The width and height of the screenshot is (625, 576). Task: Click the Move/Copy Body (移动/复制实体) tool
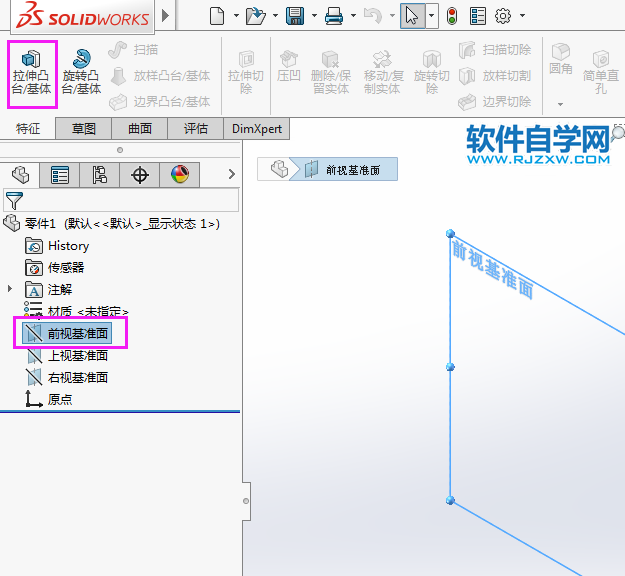point(382,73)
